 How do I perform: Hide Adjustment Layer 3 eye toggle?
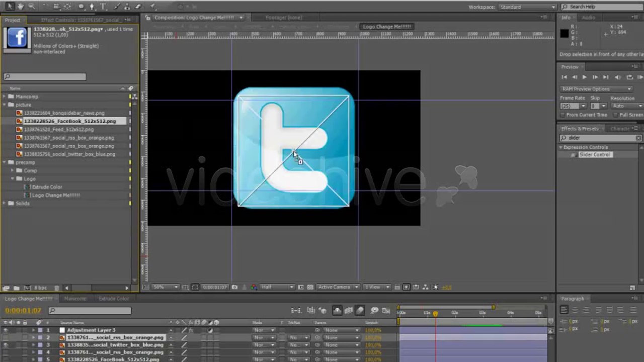6,330
